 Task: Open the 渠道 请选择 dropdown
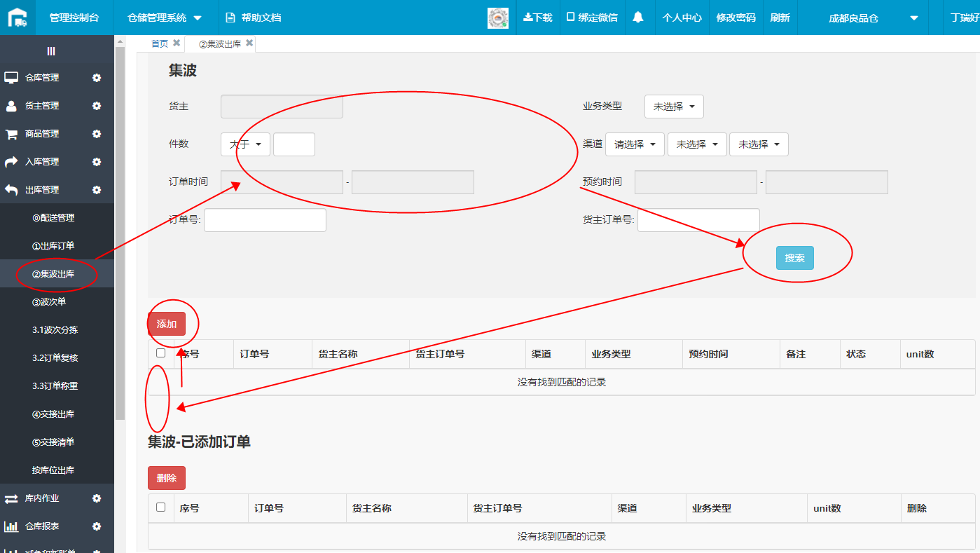tap(635, 144)
